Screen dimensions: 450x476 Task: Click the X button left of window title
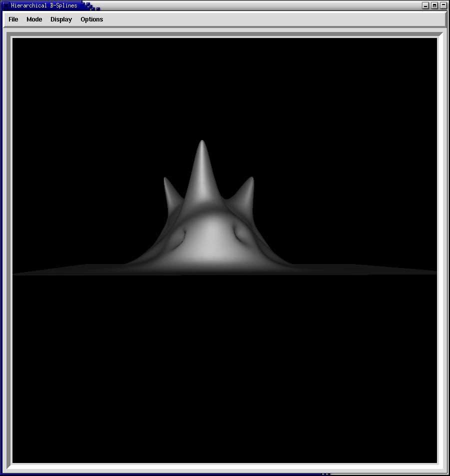tap(5, 5)
